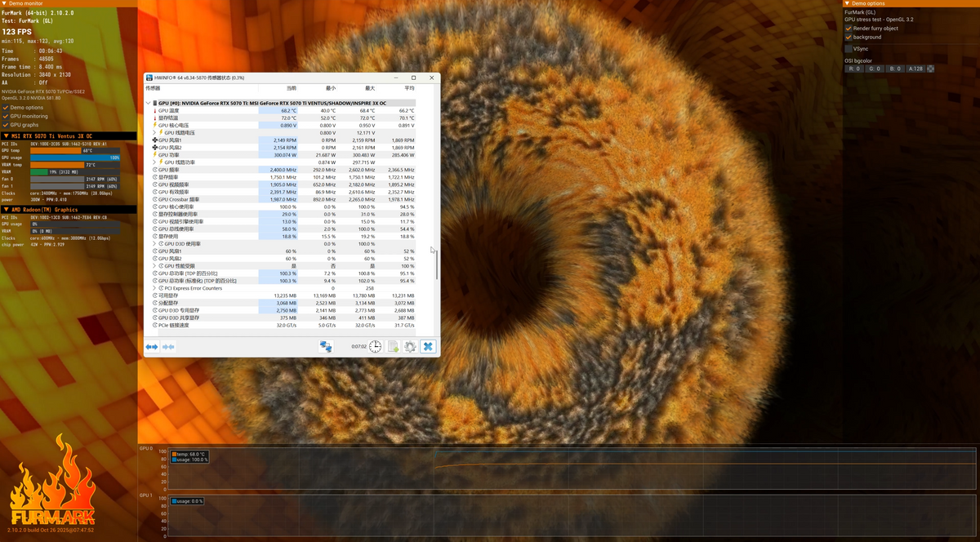980x542 pixels.
Task: Click the HWiNFO sensor list vertical scrollbar
Action: 437,265
